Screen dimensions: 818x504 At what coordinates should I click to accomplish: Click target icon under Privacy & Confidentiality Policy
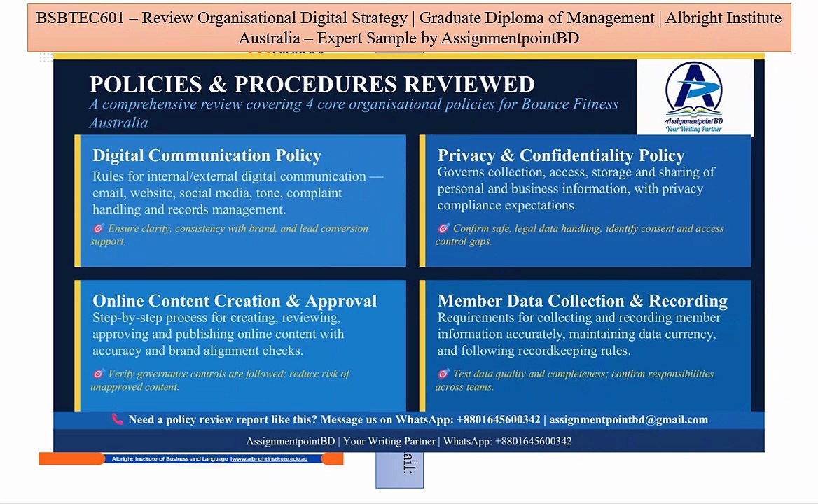coord(443,227)
